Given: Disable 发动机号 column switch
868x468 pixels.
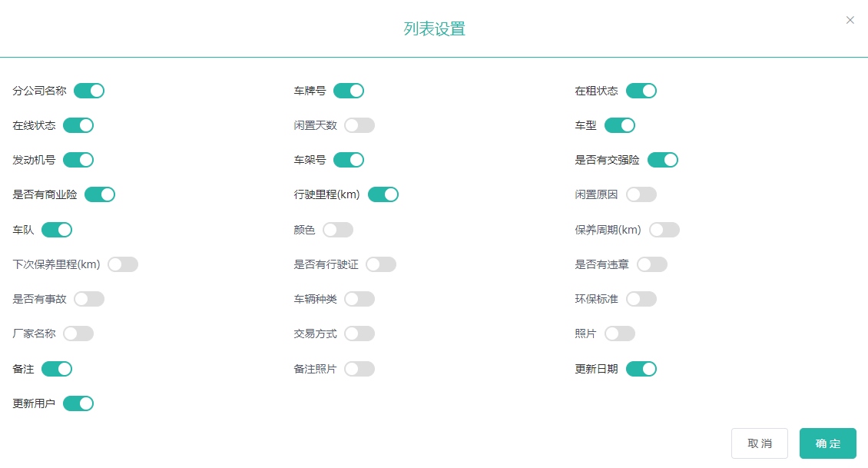Looking at the screenshot, I should point(78,160).
